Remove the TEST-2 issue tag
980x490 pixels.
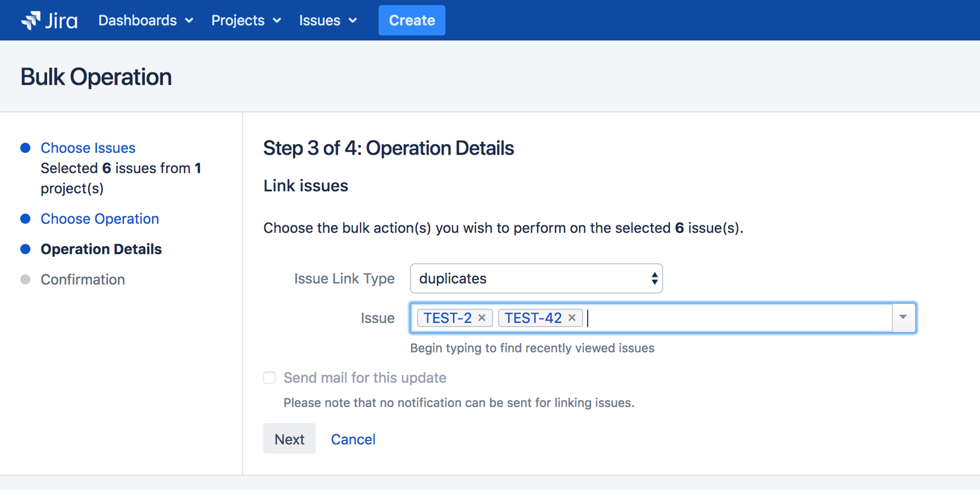[x=482, y=317]
